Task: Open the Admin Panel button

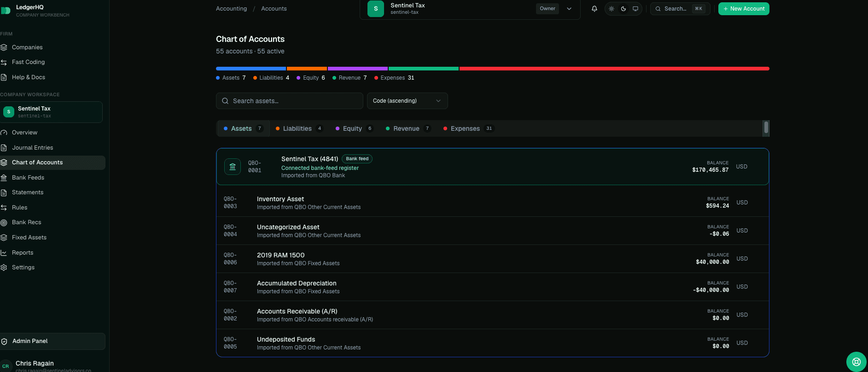Action: pos(52,341)
